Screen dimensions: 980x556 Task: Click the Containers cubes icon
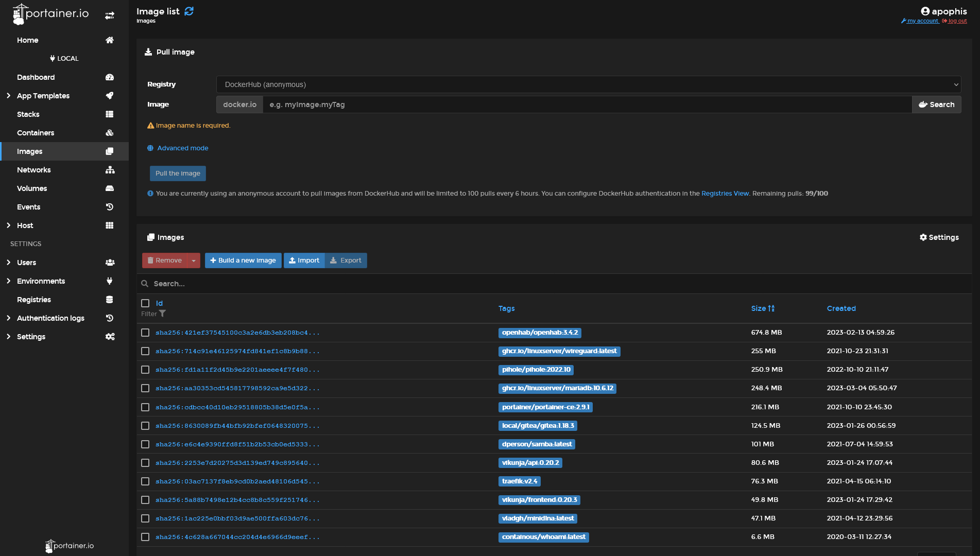coord(110,133)
